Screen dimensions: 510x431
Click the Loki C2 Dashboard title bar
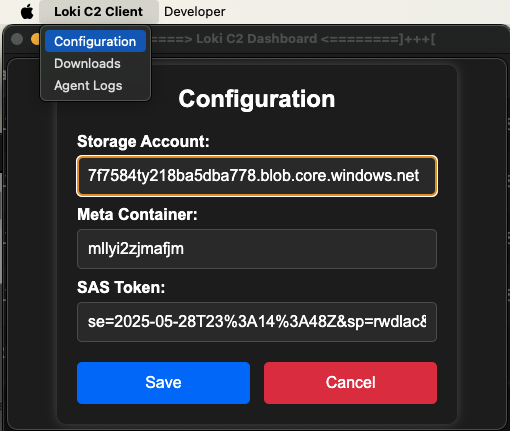pyautogui.click(x=293, y=39)
